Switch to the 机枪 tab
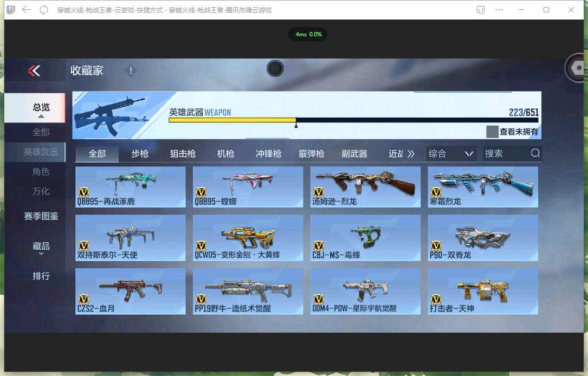 [x=225, y=154]
